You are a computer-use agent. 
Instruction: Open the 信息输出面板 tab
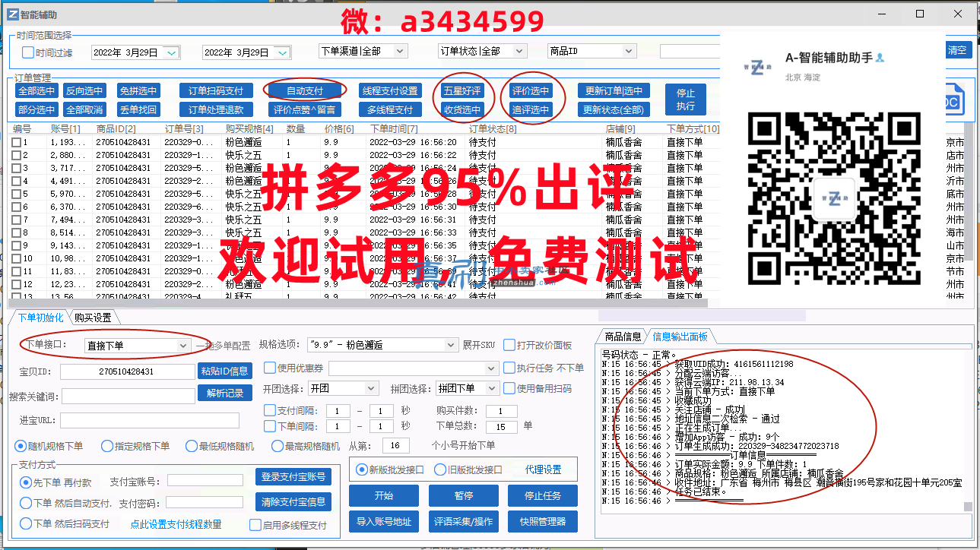pos(680,337)
